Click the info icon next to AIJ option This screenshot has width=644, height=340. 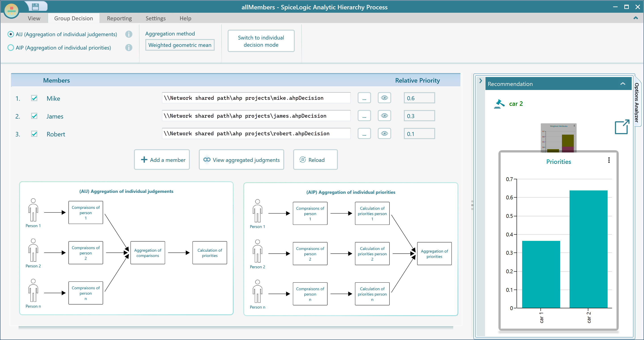coord(129,34)
